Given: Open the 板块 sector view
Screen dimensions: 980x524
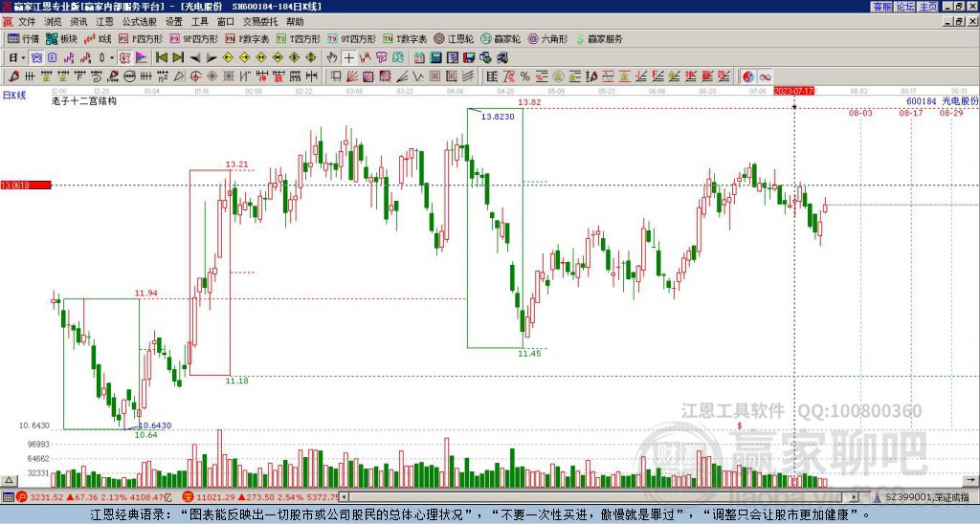Looking at the screenshot, I should [x=61, y=38].
